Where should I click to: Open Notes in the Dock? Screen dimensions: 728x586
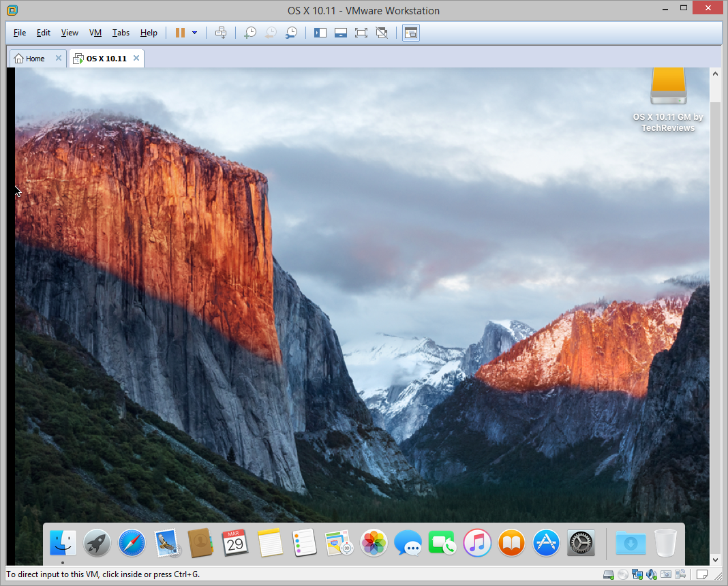[x=270, y=542]
